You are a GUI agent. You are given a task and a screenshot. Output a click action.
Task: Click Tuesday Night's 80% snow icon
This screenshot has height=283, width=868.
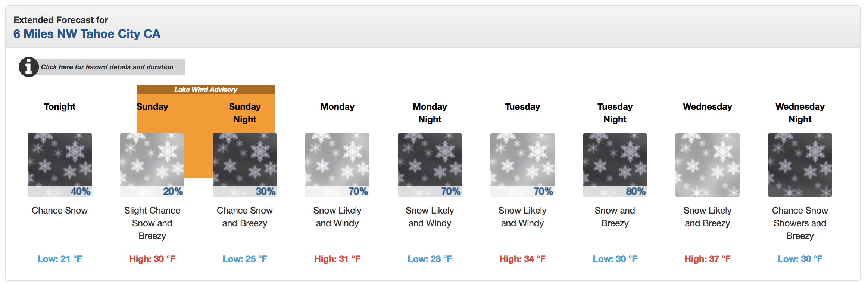(615, 165)
